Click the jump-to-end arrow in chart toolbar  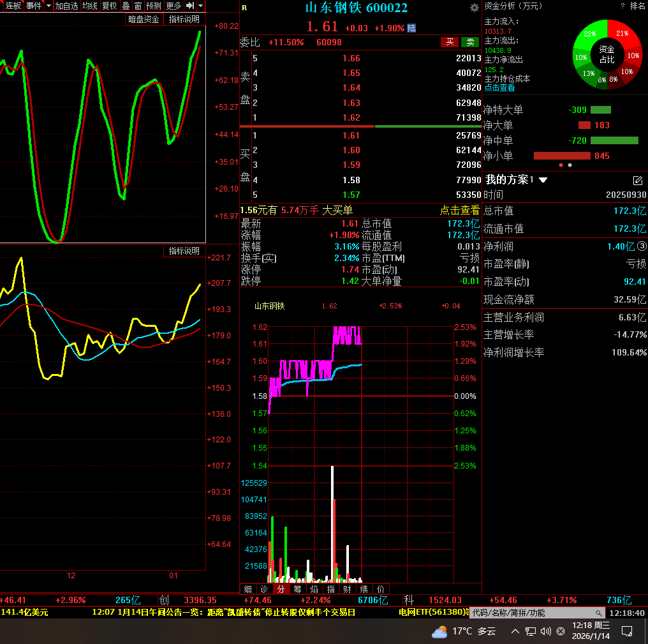189,6
